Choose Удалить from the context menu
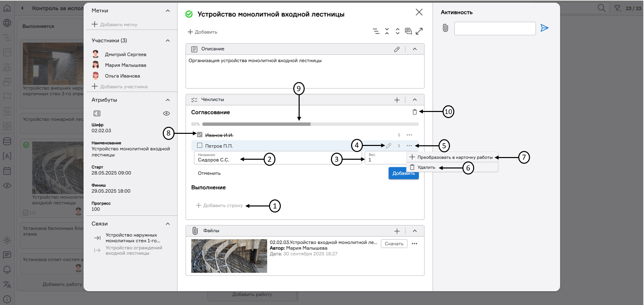 pyautogui.click(x=426, y=167)
